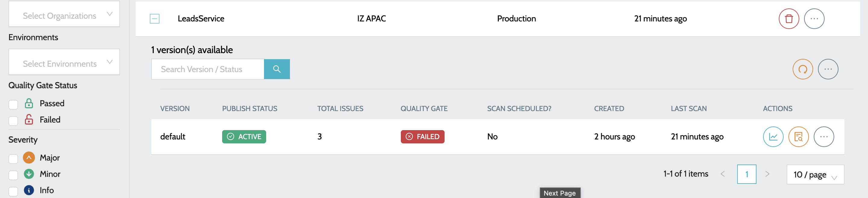This screenshot has width=868, height=198.
Task: Click the red FAILED quality gate badge
Action: [x=422, y=137]
